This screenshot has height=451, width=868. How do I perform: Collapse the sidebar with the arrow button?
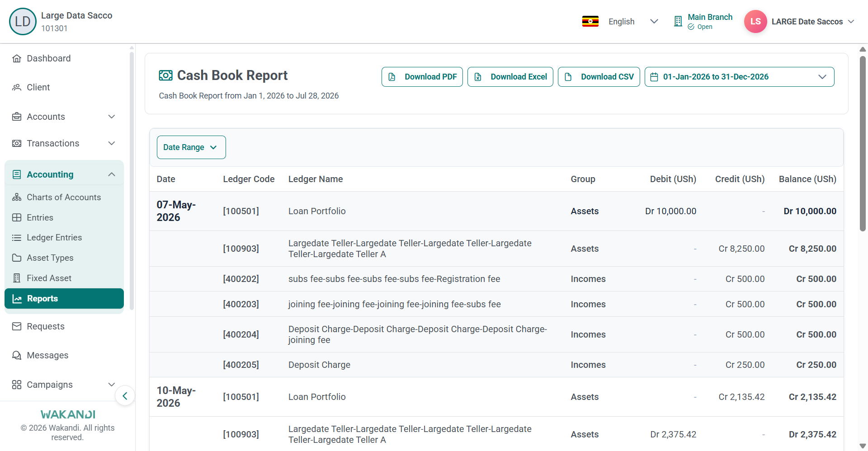click(x=125, y=396)
